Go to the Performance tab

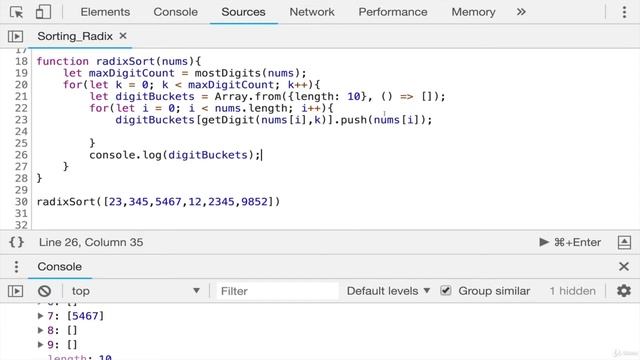[393, 12]
